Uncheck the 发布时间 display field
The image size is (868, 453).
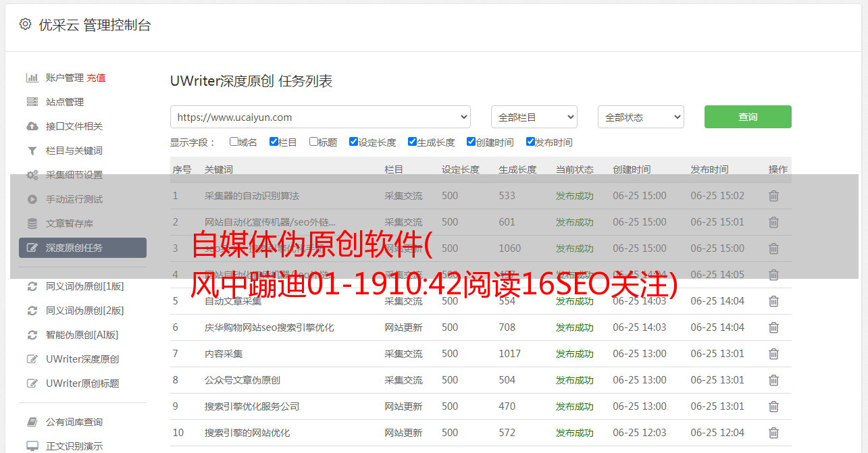(x=530, y=142)
